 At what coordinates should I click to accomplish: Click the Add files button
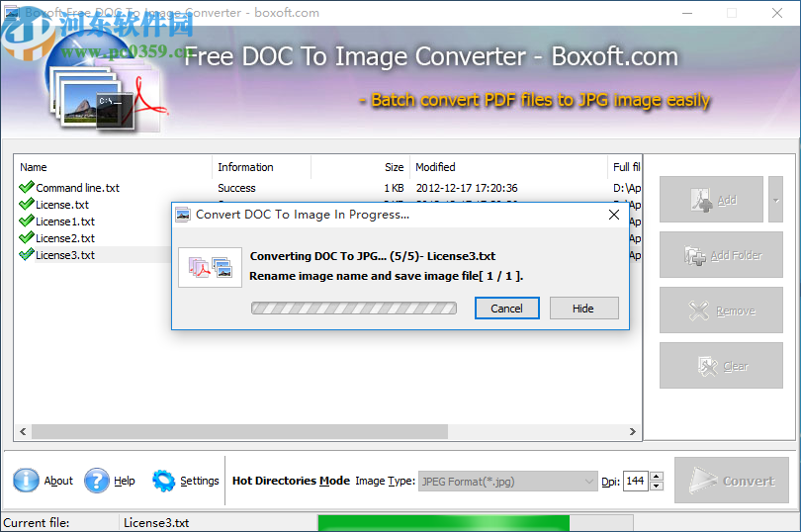click(x=711, y=200)
